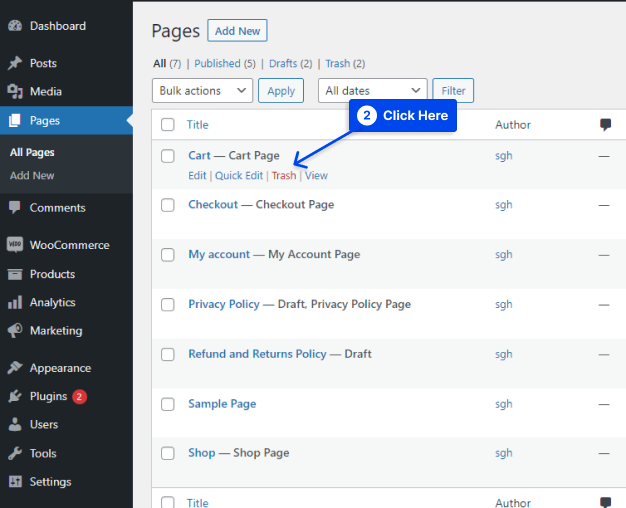This screenshot has height=508, width=626.
Task: Show the Drafts tab filter
Action: pyautogui.click(x=285, y=64)
